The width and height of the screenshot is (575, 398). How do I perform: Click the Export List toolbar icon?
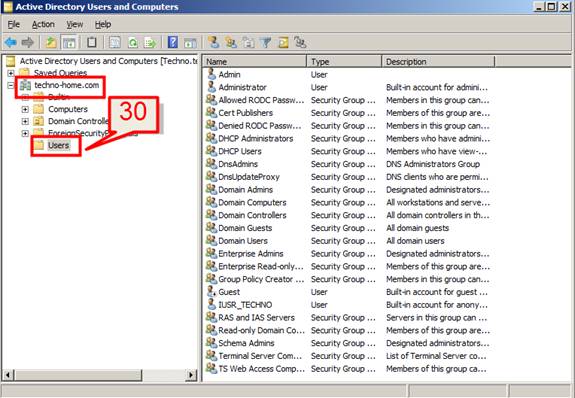click(x=150, y=43)
